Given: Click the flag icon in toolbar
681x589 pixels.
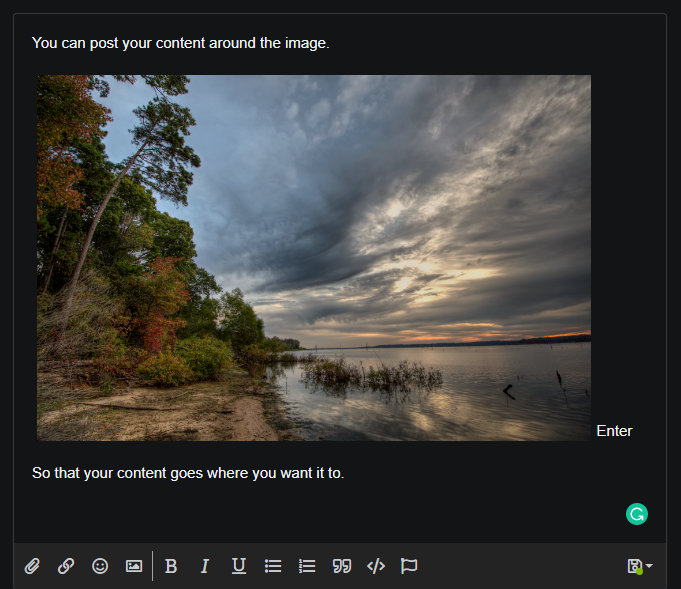Looking at the screenshot, I should point(409,566).
